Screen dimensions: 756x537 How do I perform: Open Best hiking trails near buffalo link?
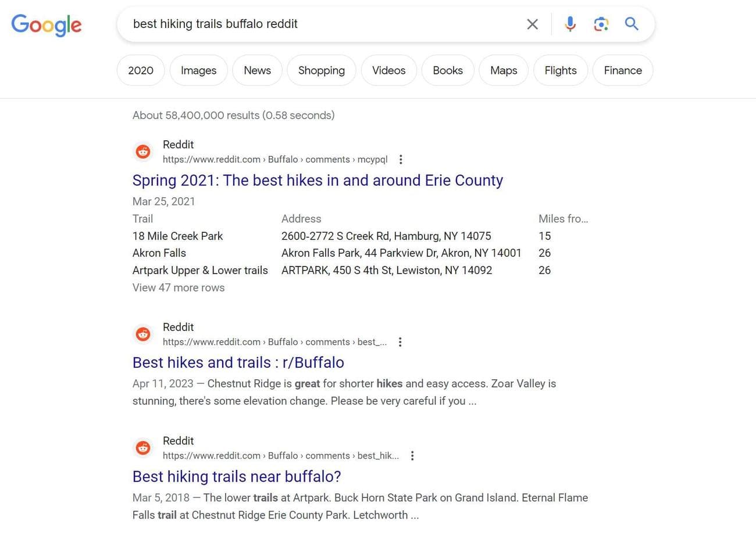pyautogui.click(x=237, y=476)
